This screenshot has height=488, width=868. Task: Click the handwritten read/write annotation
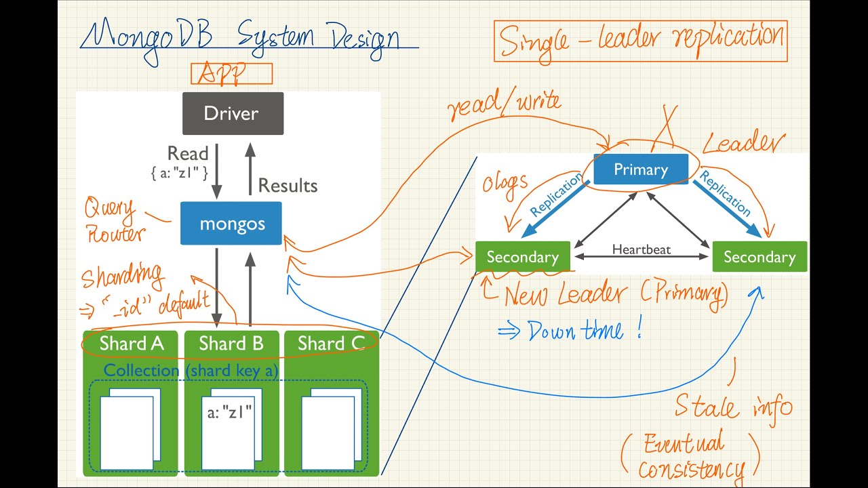point(505,105)
